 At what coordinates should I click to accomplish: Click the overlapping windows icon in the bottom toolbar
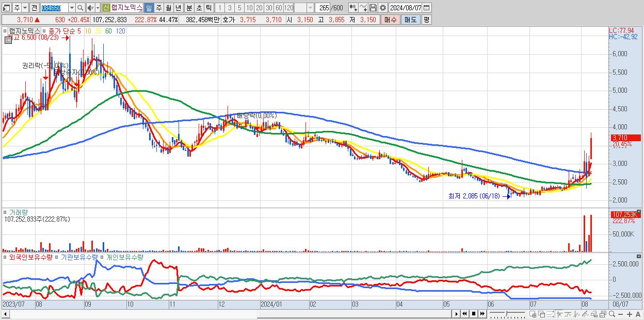tap(542, 314)
